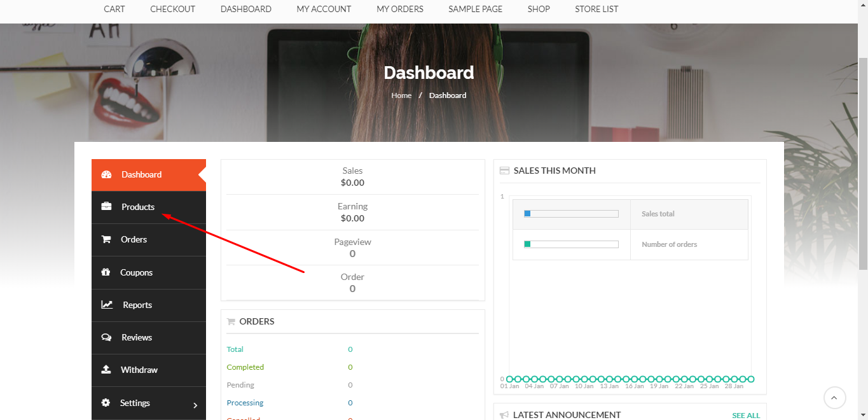Go to CART in top navigation
This screenshot has width=868, height=420.
pos(114,9)
